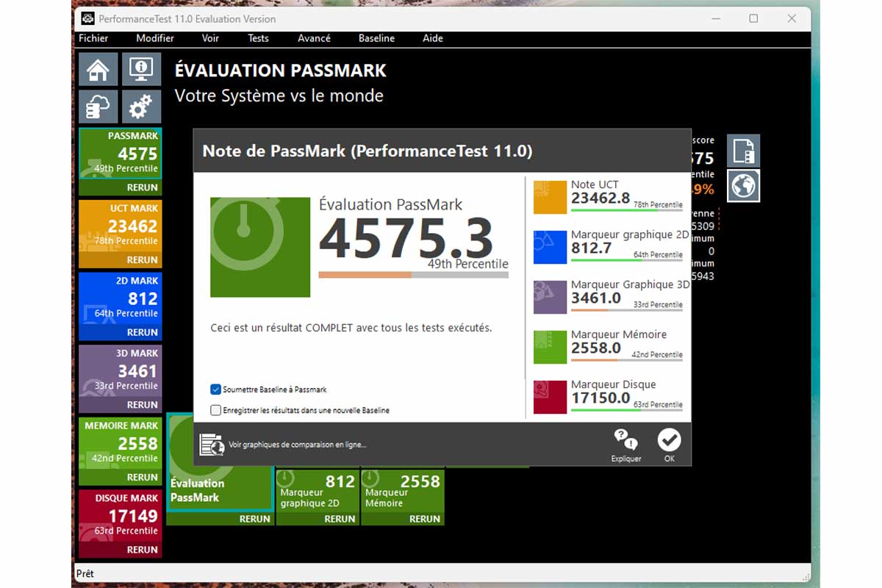Check Enregistrer les résultats dans nouvelle Baseline

pos(215,410)
